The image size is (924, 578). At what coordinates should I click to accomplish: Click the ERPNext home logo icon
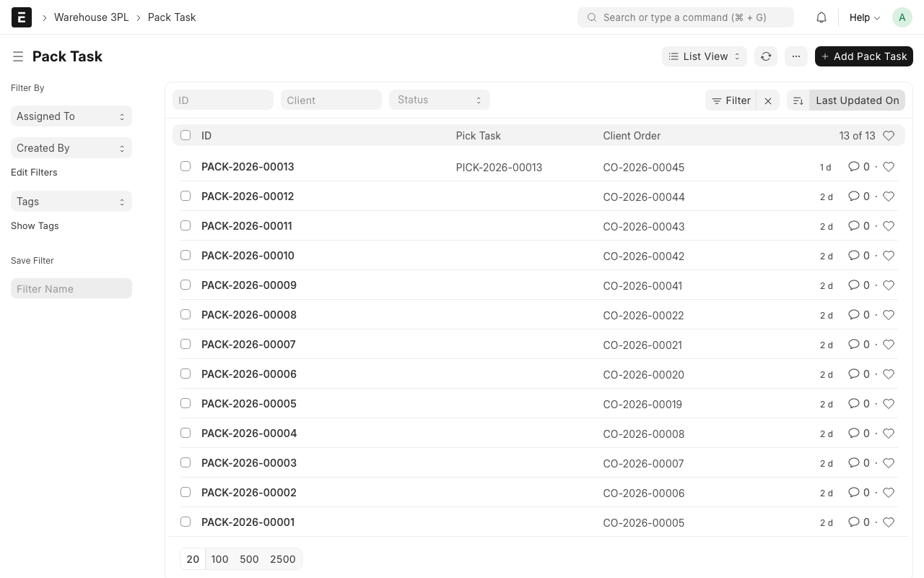tap(22, 17)
